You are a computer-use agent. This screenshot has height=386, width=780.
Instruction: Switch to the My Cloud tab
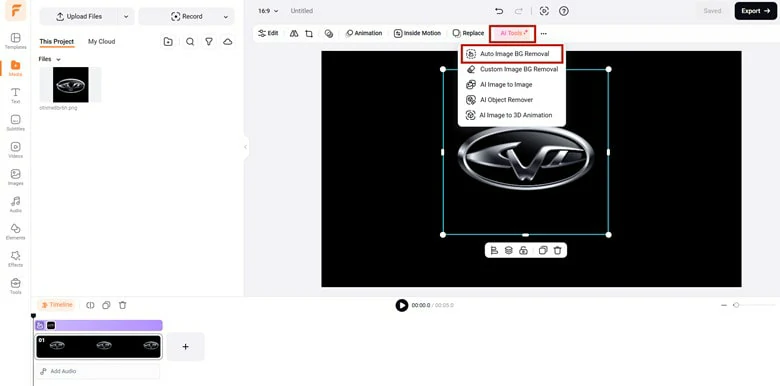pos(101,42)
